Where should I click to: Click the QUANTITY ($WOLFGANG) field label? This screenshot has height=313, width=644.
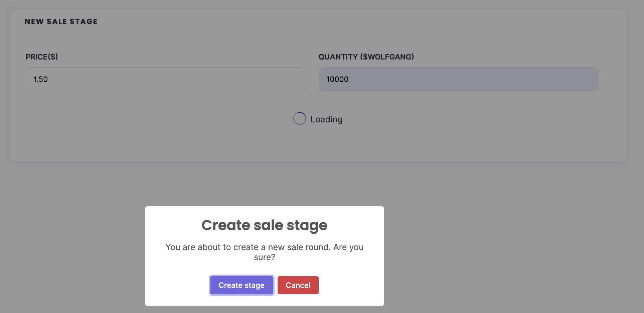366,57
